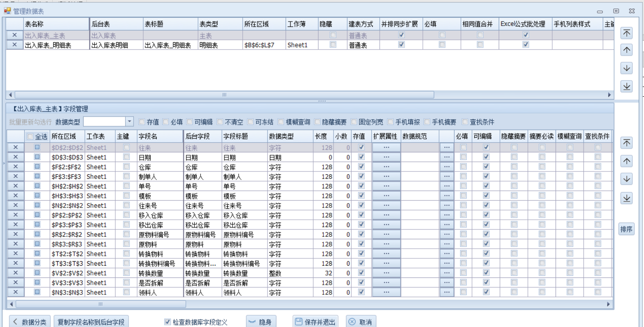This screenshot has height=327, width=644.
Task: Click move-down arrow beside field list
Action: coord(627,179)
